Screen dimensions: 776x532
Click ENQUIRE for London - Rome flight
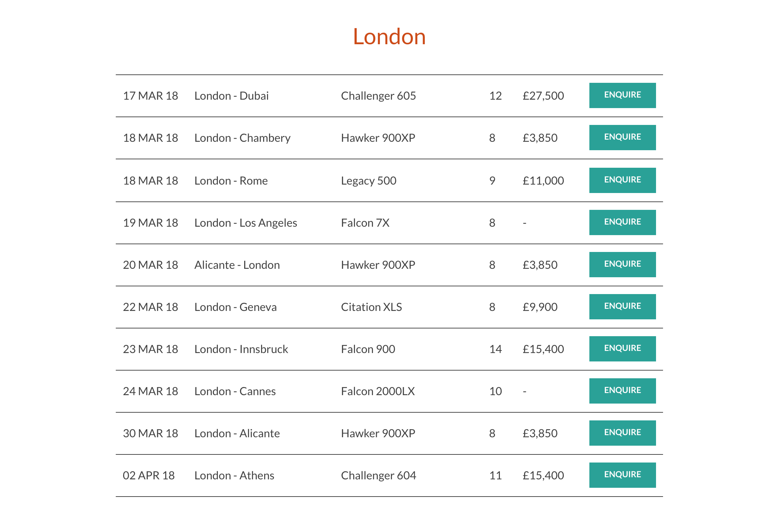(x=622, y=180)
